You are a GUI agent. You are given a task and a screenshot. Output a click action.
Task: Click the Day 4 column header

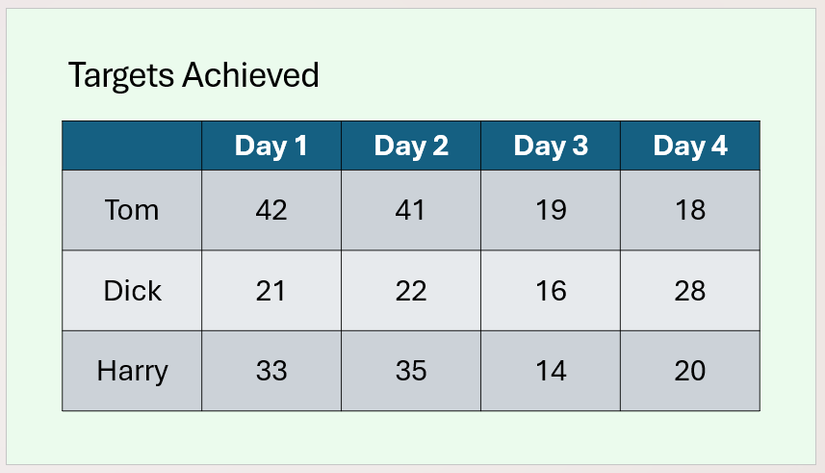point(690,146)
